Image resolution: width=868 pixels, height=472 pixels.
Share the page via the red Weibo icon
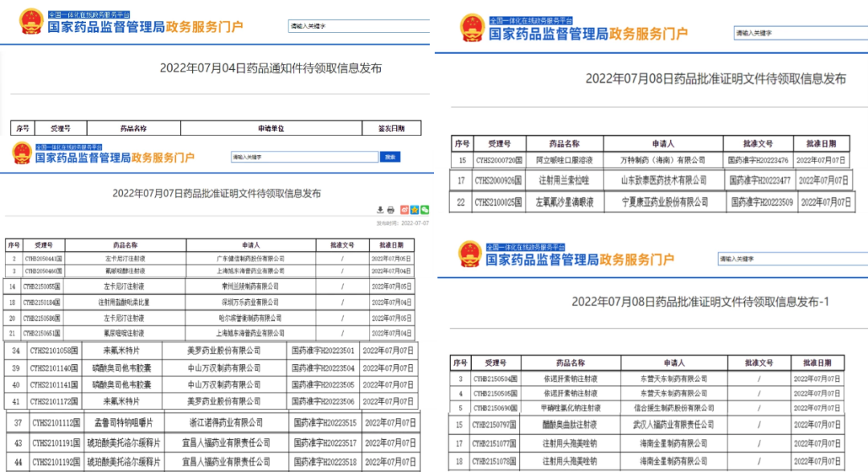[x=404, y=210]
